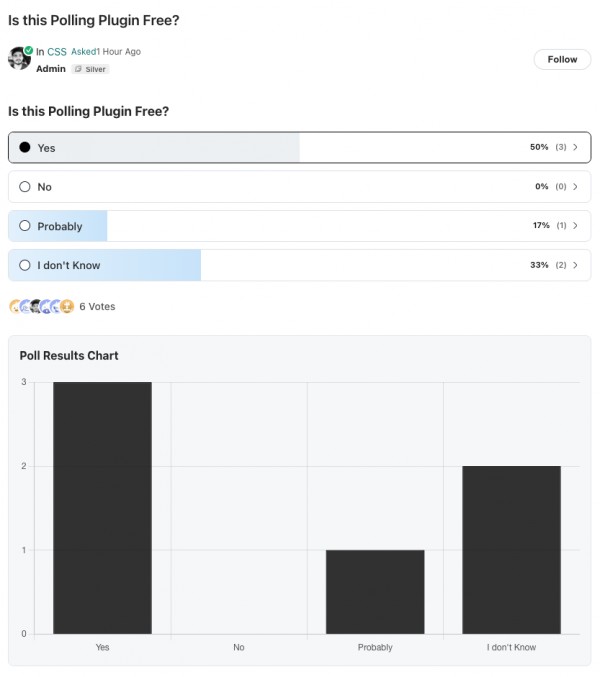Expand voters chevron for Yes option

[575, 148]
